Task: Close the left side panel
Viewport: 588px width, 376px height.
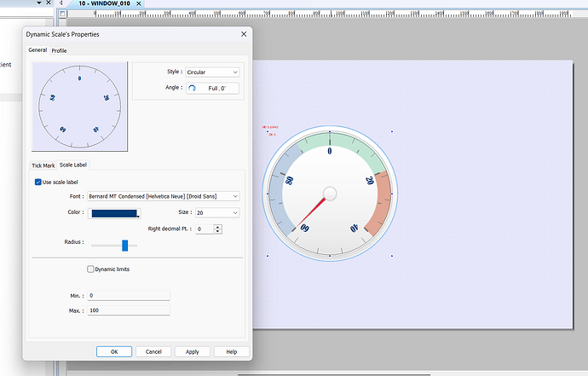Action: [x=48, y=3]
